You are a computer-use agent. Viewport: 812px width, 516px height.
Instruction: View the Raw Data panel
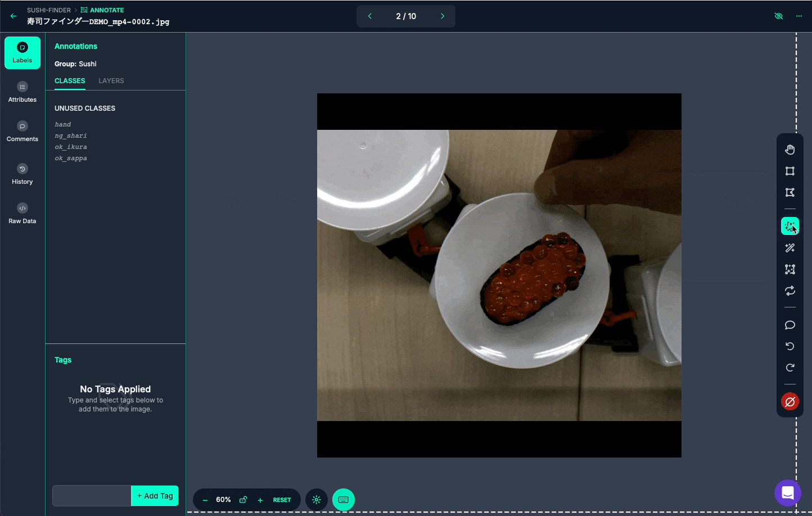pyautogui.click(x=22, y=212)
